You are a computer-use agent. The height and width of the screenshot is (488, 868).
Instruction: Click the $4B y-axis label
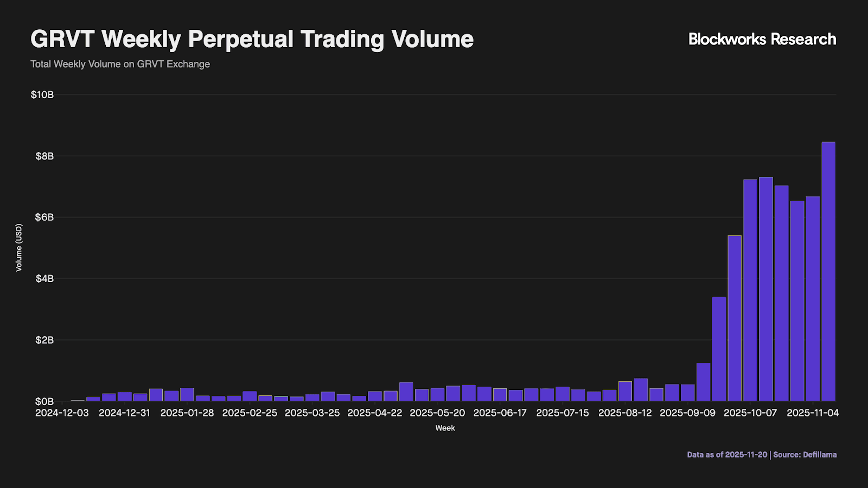[x=44, y=279]
